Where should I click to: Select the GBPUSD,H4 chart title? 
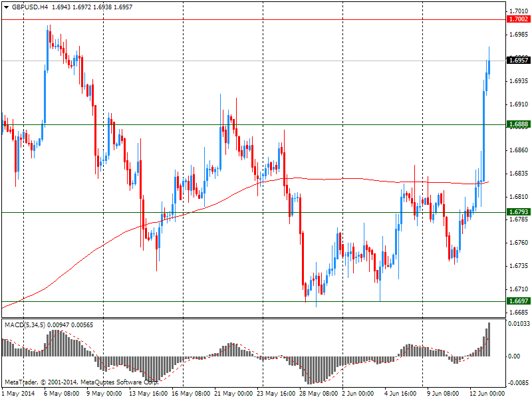pyautogui.click(x=30, y=7)
